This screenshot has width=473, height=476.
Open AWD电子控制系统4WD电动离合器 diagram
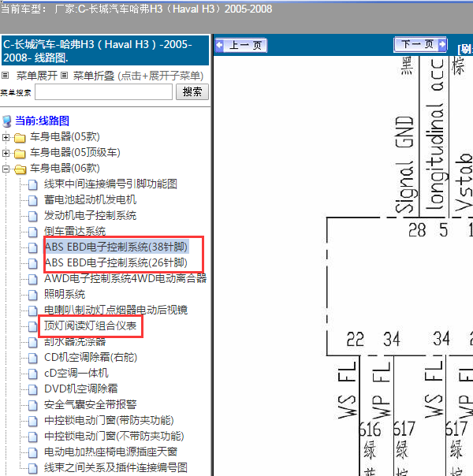[x=125, y=278]
